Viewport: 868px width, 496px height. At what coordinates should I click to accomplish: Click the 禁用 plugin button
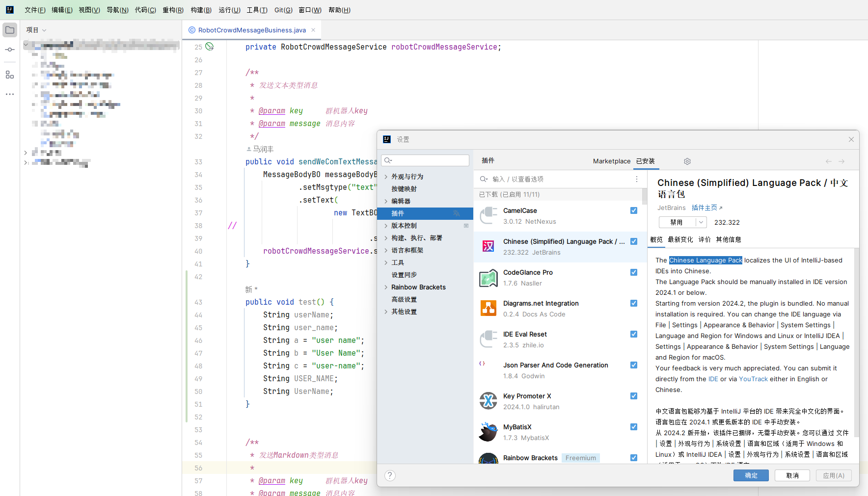pos(677,222)
